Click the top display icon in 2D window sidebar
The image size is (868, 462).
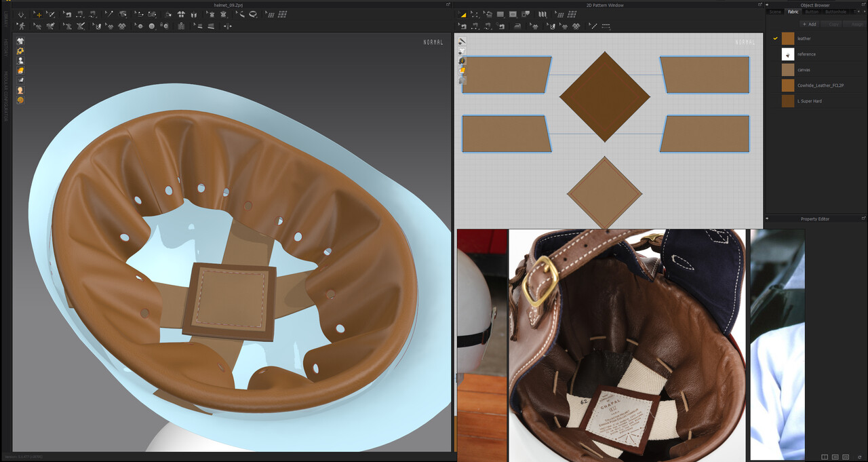[x=462, y=41]
